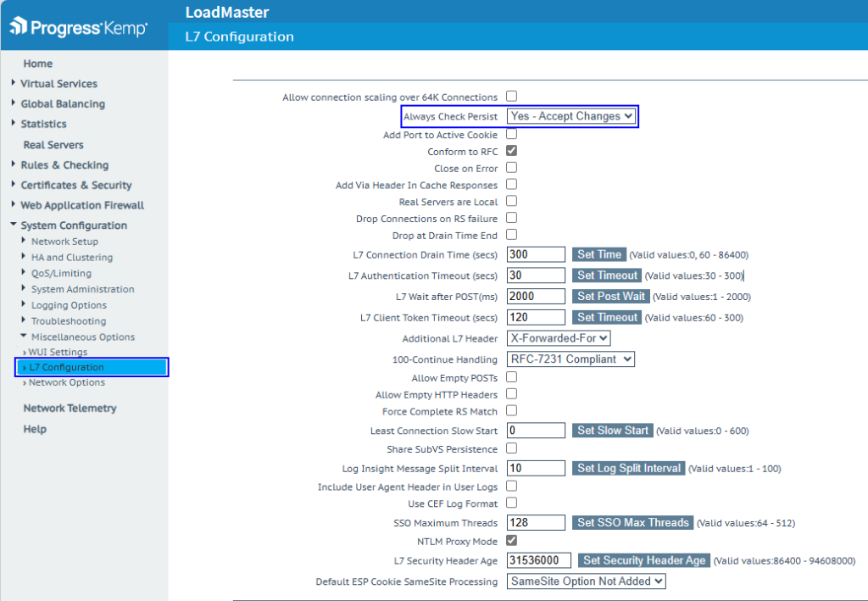Enable Close on Error checkbox
This screenshot has width=868, height=601.
[x=511, y=167]
